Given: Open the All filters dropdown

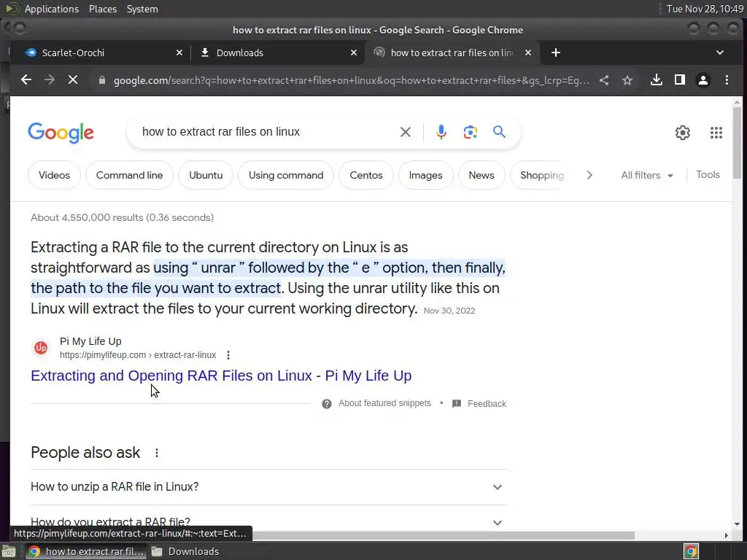Looking at the screenshot, I should tap(647, 175).
